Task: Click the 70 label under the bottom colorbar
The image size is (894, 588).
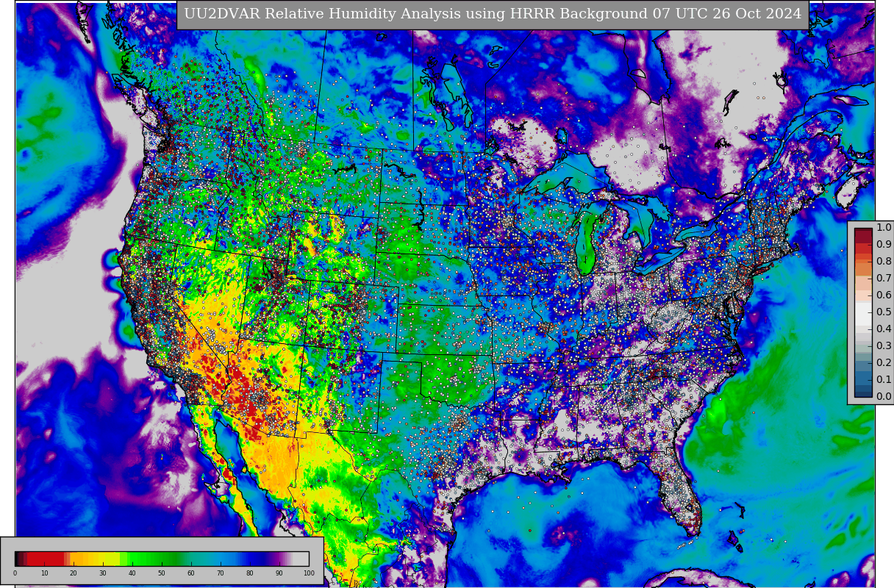Action: (x=221, y=573)
